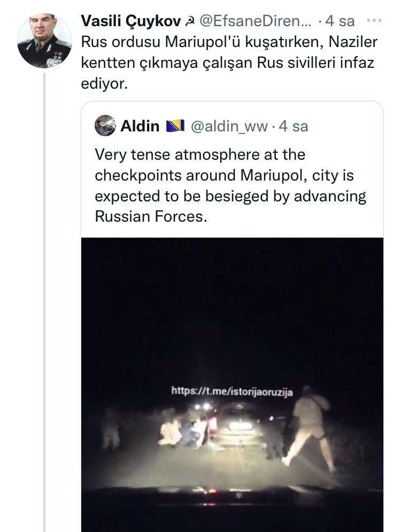Open the three-dot more options menu
This screenshot has height=532, width=401.
pos(374,21)
